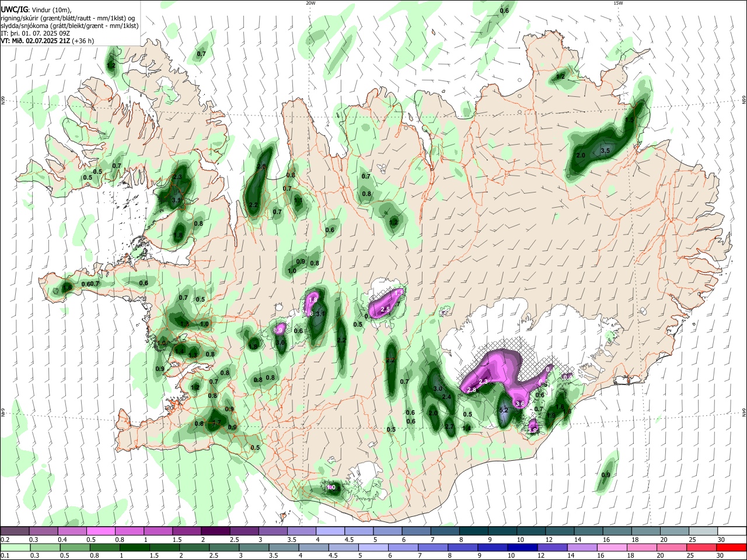Select the darkest green swatch between 1 and 1.5
The width and height of the screenshot is (747, 560).
(135, 547)
